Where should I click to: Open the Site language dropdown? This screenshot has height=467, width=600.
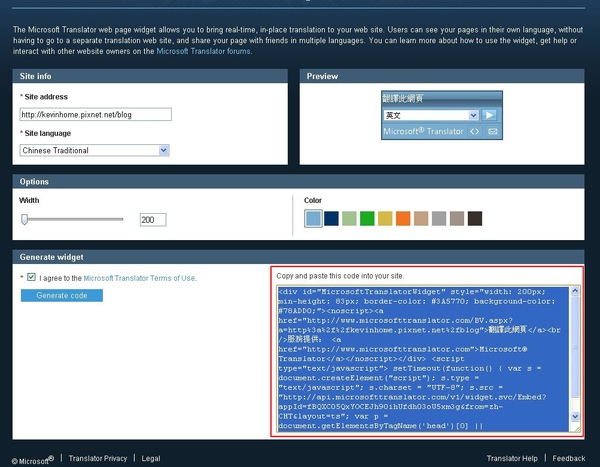pyautogui.click(x=94, y=150)
